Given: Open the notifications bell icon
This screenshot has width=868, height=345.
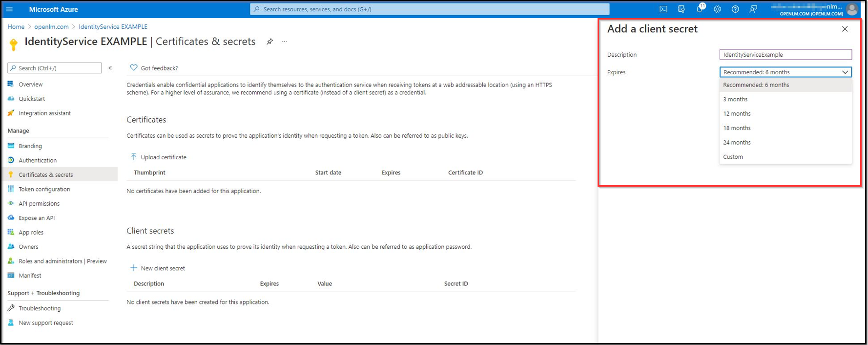Looking at the screenshot, I should point(699,9).
